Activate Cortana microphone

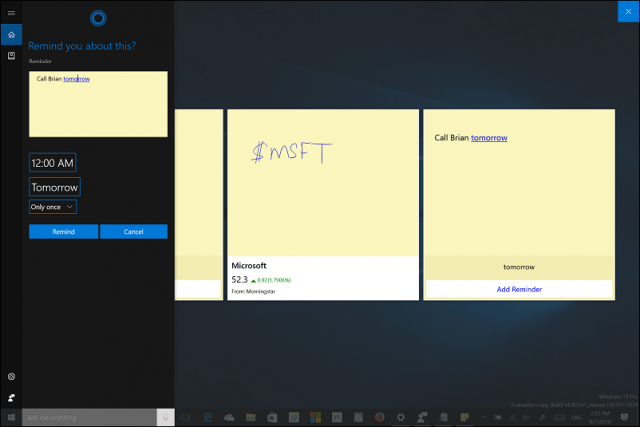click(166, 417)
